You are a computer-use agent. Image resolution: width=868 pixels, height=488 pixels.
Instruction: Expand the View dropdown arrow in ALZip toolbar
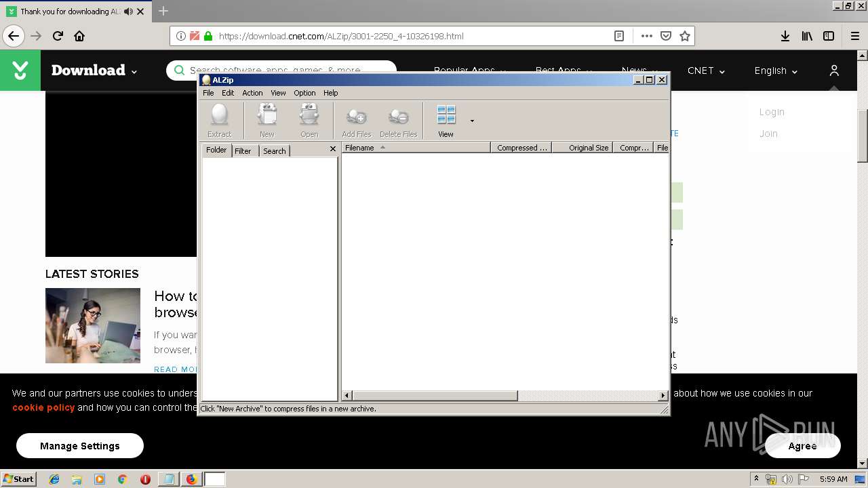point(472,121)
